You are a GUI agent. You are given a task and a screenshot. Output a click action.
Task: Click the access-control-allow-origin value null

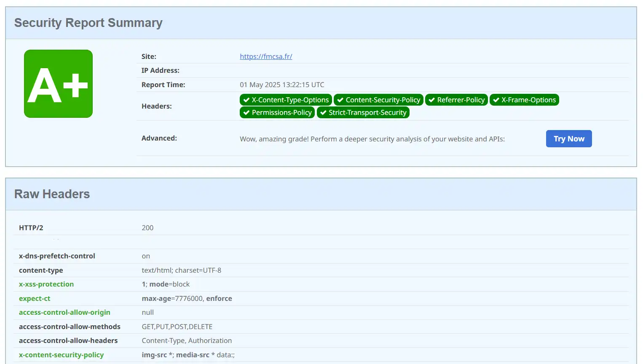[x=147, y=312]
